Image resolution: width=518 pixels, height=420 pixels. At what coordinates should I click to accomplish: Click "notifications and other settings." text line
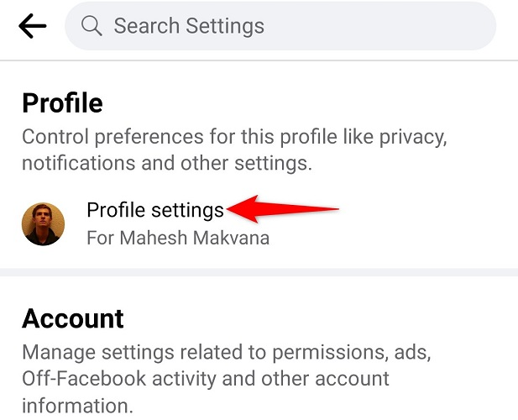coord(167,162)
